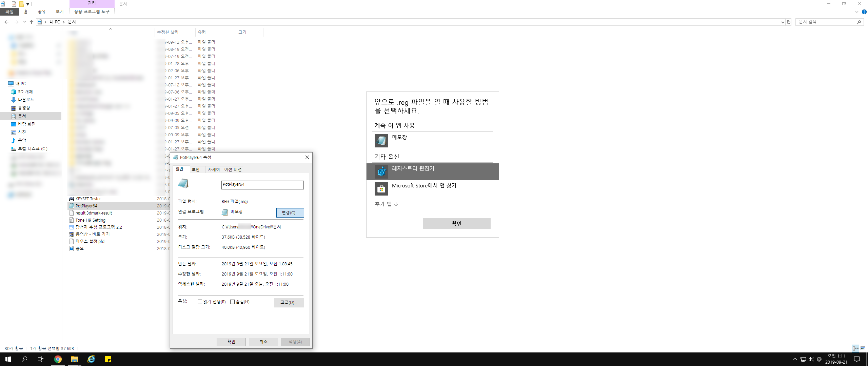Switch to large icons view toggle

(x=863, y=348)
